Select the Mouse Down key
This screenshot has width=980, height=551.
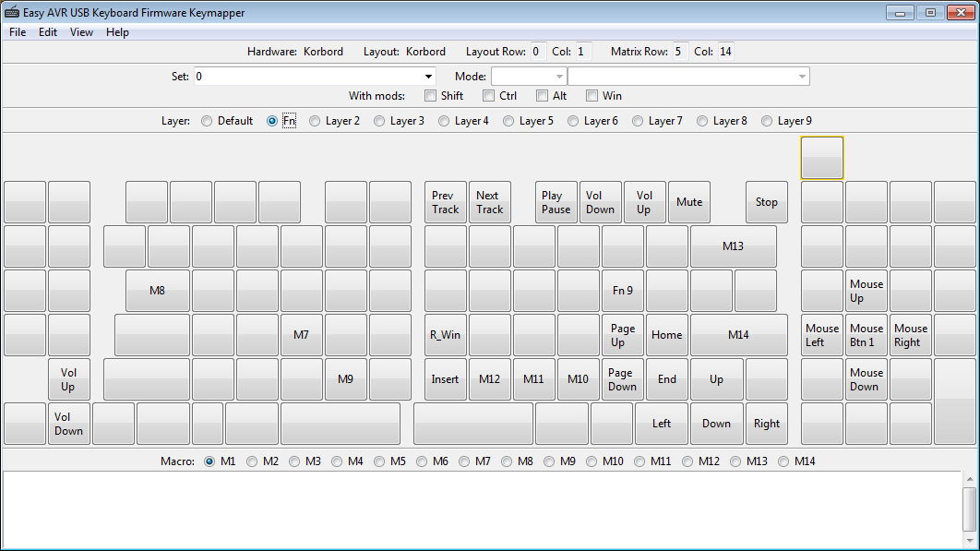pos(866,379)
